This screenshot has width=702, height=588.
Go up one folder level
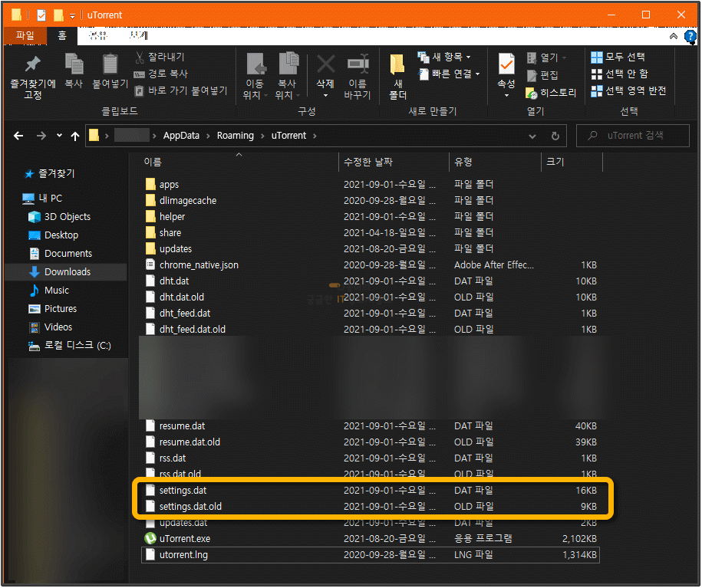74,136
